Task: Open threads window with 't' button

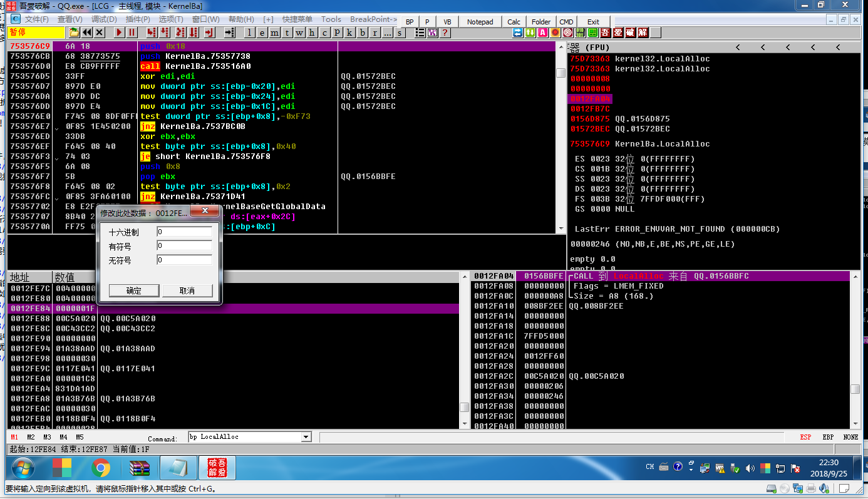Action: [287, 32]
